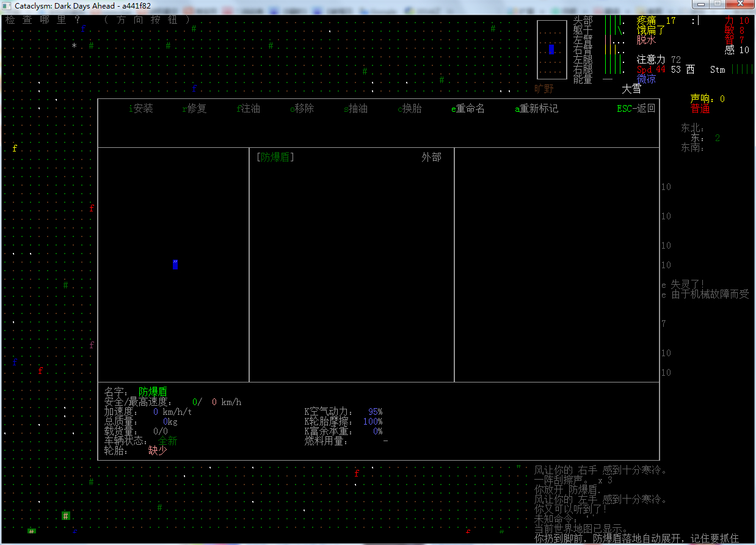Click the 东: 2 compass entry
Image resolution: width=756 pixels, height=545 pixels.
(x=705, y=138)
